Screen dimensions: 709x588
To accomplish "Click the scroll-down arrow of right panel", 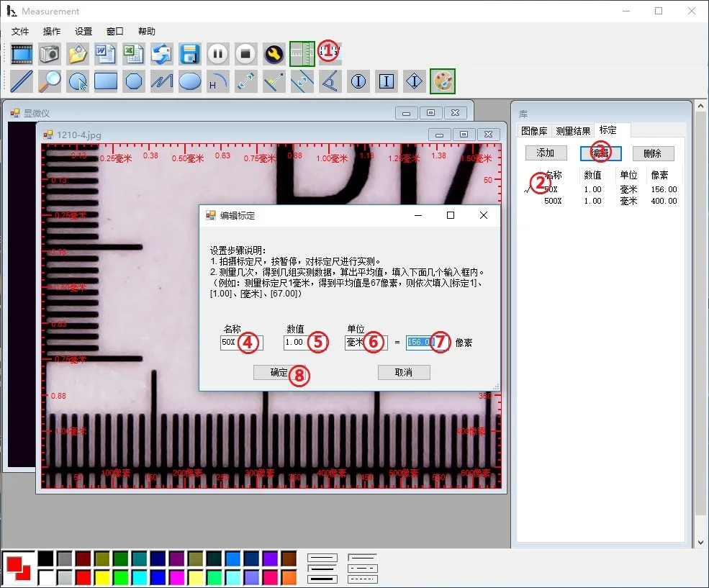I will pos(700,543).
